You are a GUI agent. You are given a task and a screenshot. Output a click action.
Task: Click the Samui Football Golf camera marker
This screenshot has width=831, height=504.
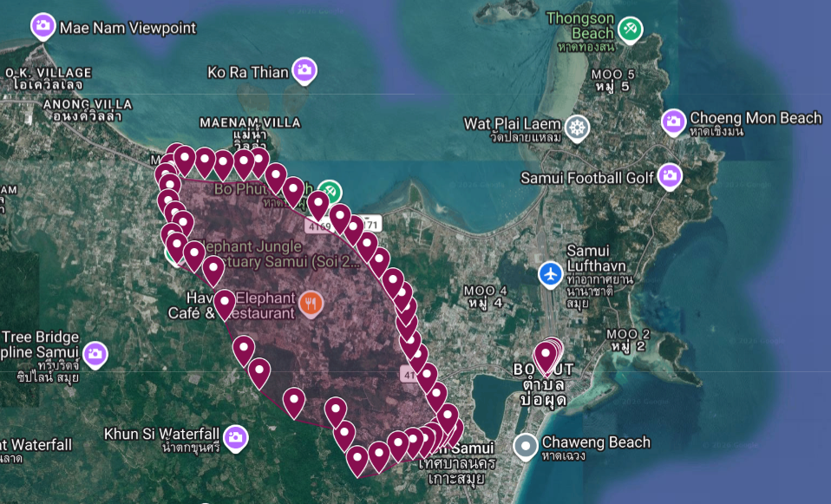point(670,176)
